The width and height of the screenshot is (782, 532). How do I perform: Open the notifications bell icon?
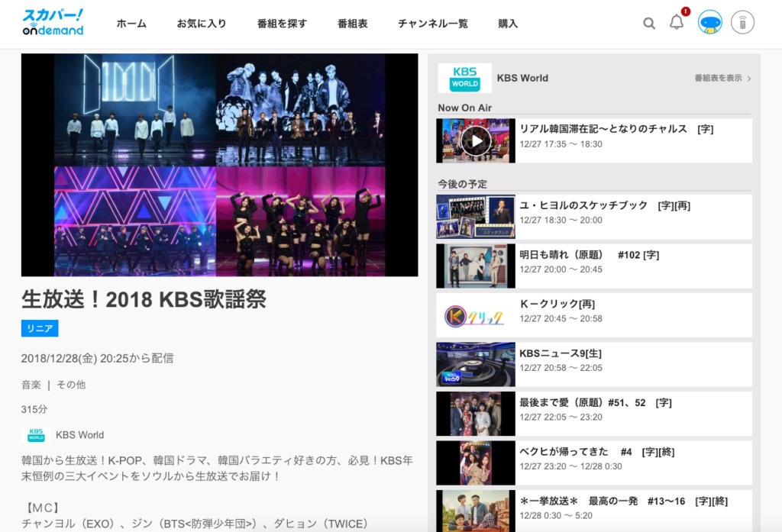click(677, 22)
